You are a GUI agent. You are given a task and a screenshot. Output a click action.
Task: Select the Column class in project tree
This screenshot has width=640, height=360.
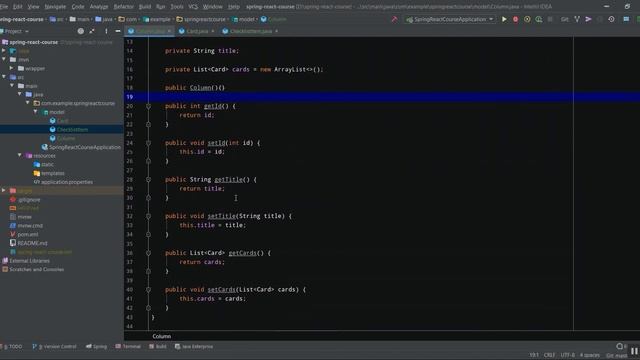(x=66, y=138)
